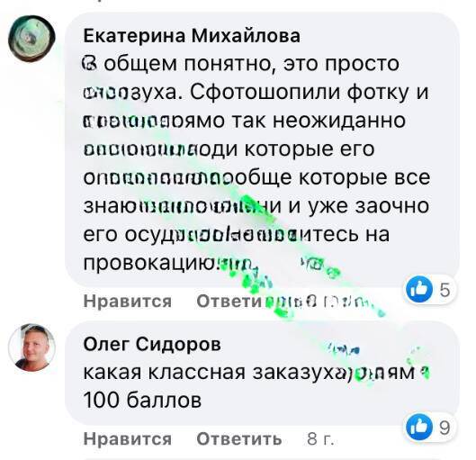Open Екатерина Михайлова's round profile avatar
The height and width of the screenshot is (460, 476).
tap(31, 39)
